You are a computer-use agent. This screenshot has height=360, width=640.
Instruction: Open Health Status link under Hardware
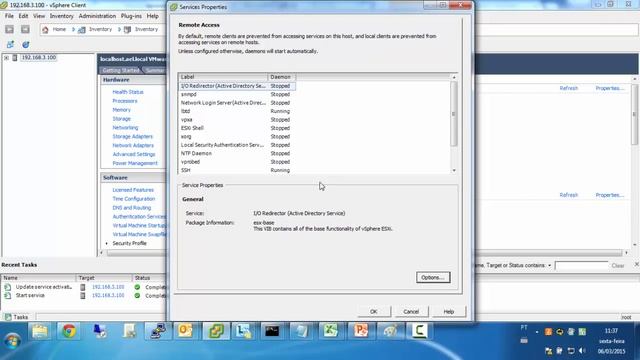coord(128,92)
